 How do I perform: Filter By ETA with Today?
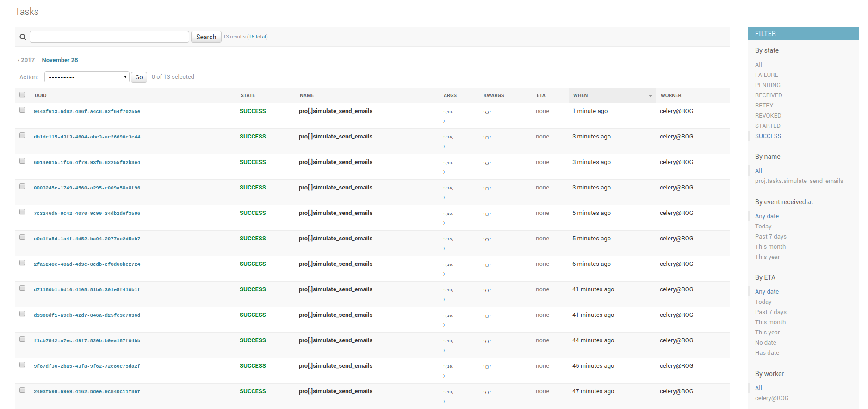(763, 302)
